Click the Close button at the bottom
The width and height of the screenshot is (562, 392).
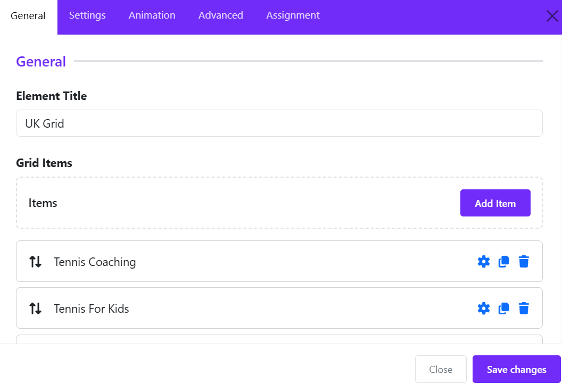[441, 369]
